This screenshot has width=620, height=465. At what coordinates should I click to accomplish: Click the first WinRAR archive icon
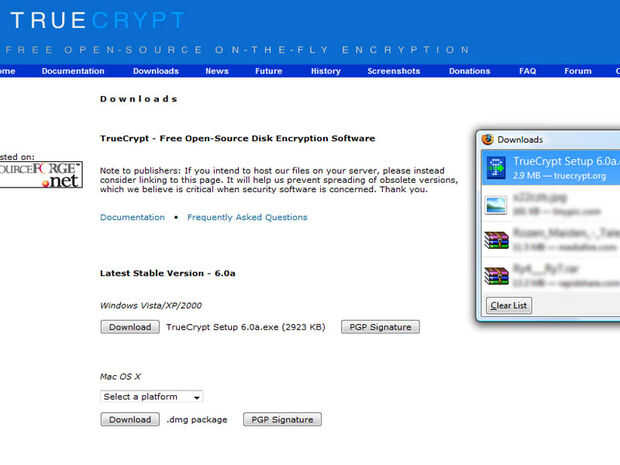496,240
